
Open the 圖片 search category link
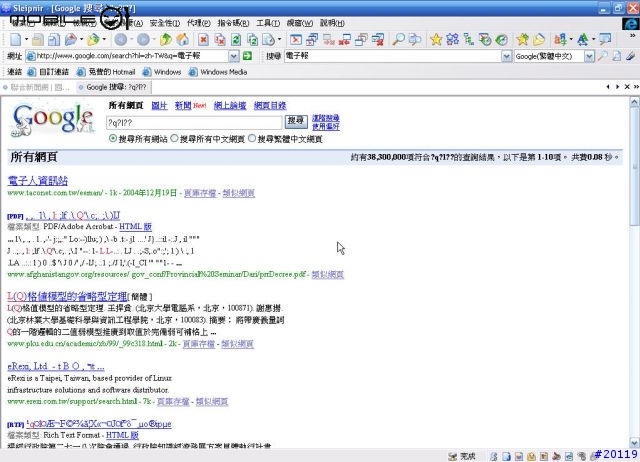click(159, 106)
